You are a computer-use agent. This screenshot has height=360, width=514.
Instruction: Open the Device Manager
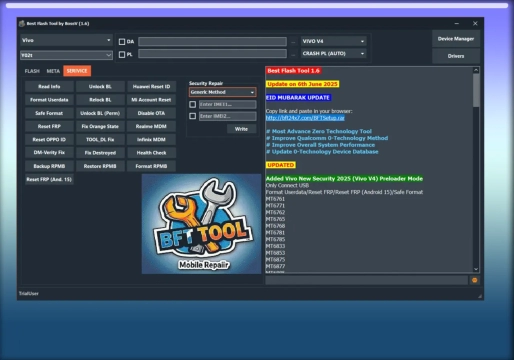[456, 39]
